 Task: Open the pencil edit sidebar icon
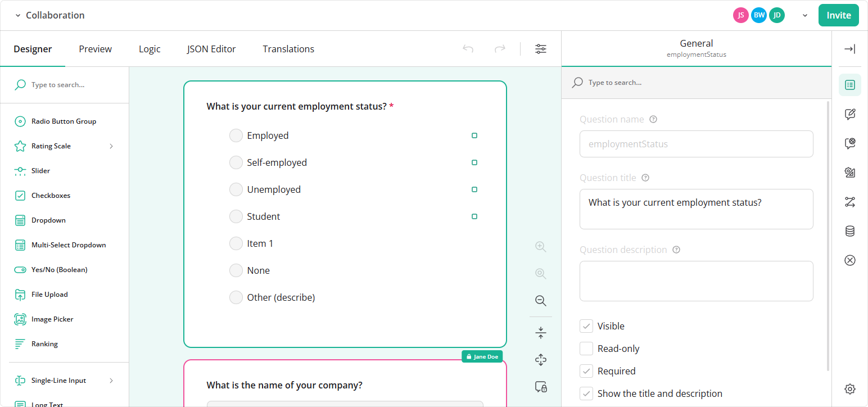(x=850, y=114)
